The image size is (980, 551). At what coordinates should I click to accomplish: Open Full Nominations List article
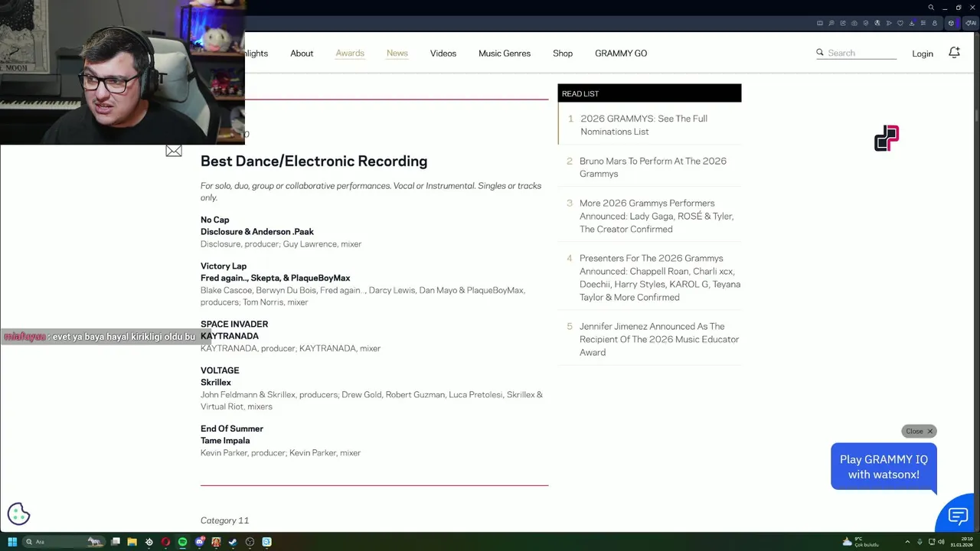644,125
